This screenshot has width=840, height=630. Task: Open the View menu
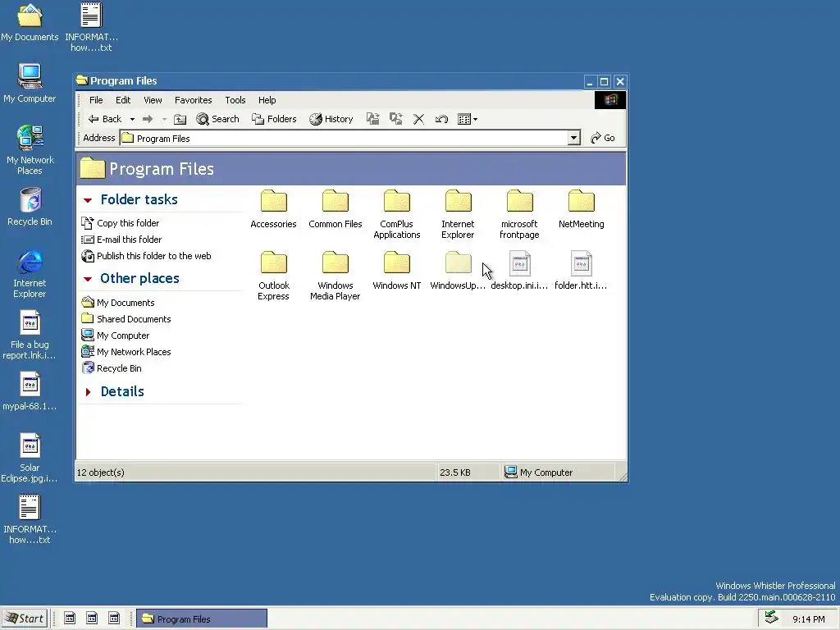pos(153,100)
